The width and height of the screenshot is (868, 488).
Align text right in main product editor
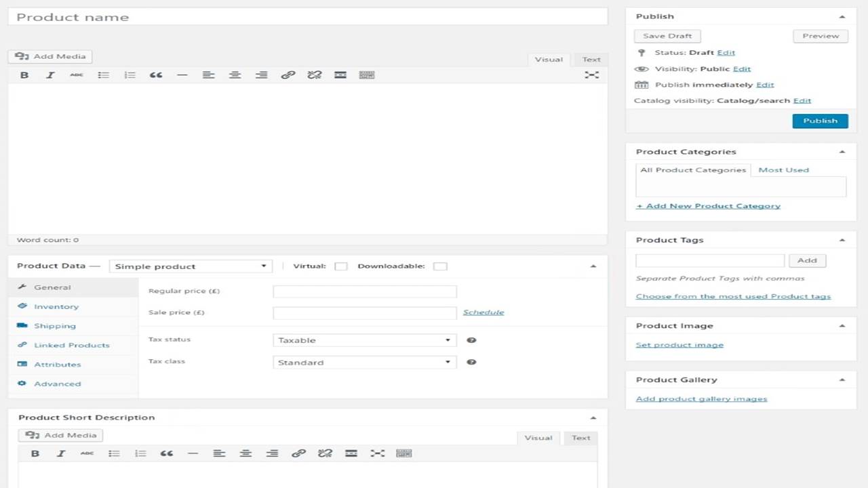261,75
